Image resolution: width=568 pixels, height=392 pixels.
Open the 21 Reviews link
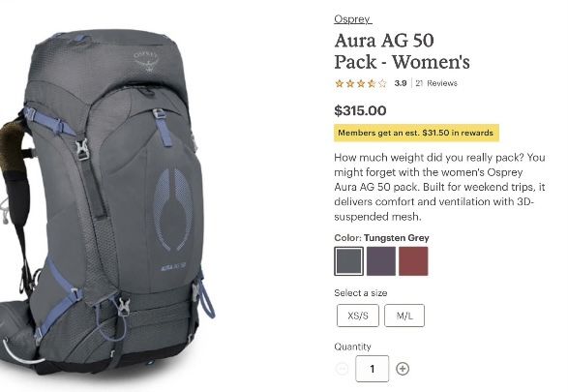click(436, 83)
